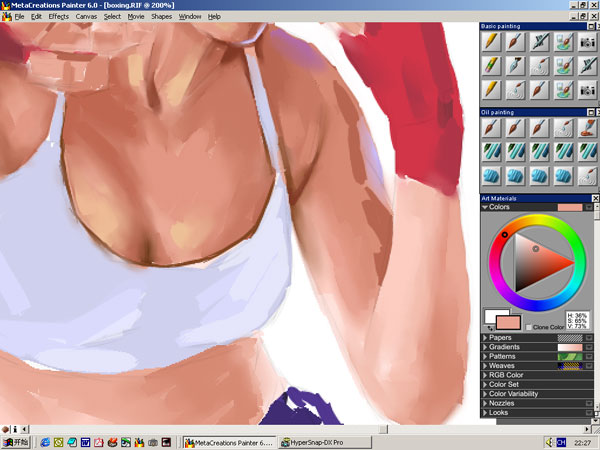Open the Edit menu

point(36,16)
